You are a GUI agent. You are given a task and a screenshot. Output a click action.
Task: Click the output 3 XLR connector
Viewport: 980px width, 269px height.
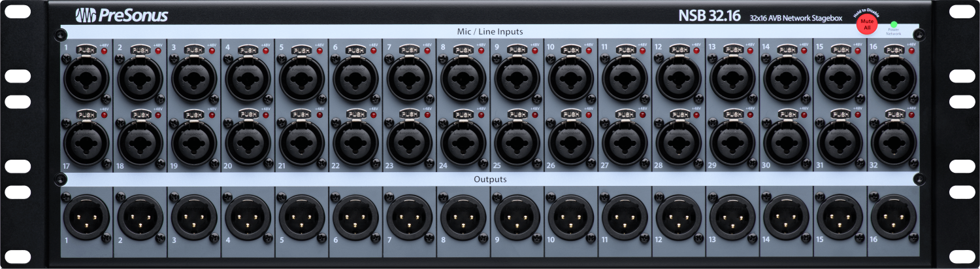pyautogui.click(x=194, y=217)
